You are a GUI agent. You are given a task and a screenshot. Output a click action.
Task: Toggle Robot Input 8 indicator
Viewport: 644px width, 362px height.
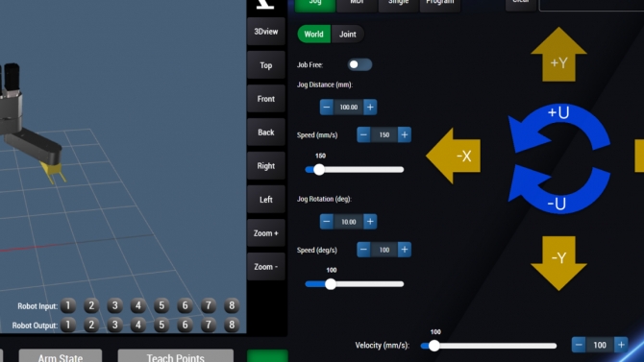(x=232, y=305)
